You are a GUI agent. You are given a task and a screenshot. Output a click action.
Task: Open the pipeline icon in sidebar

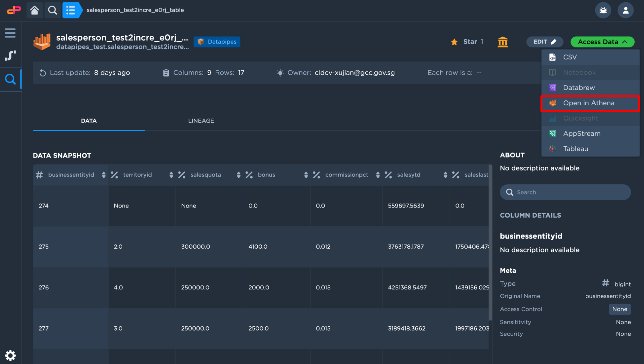click(10, 56)
